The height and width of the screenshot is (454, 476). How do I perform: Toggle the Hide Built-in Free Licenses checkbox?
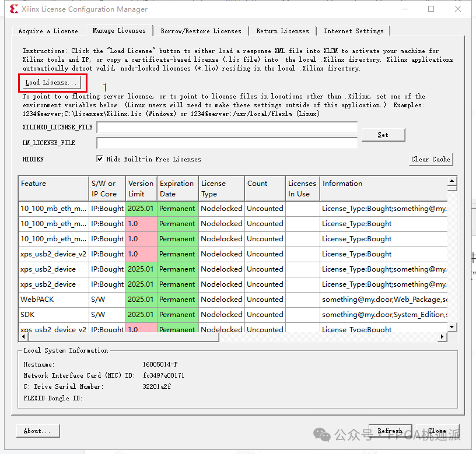tap(100, 158)
